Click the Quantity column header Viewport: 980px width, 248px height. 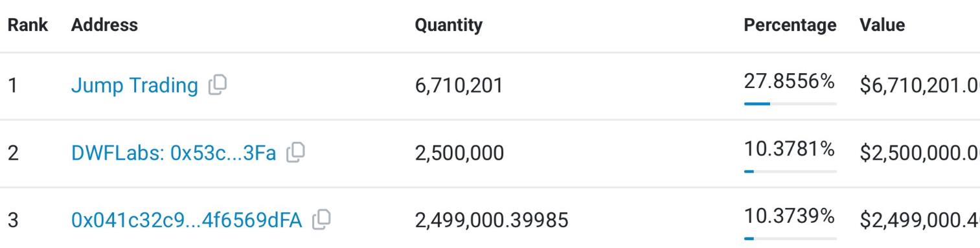448,25
